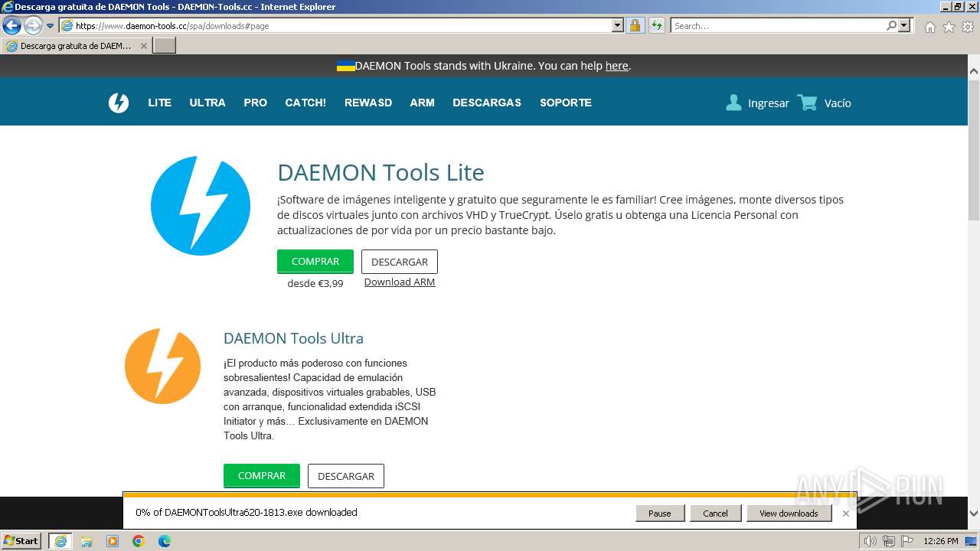This screenshot has height=551, width=980.
Task: Click the Vacío cart label
Action: click(838, 103)
